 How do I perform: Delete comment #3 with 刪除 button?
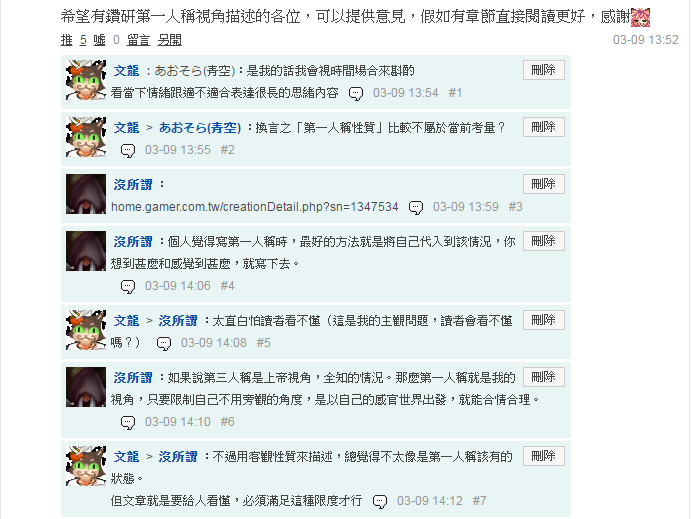pos(544,184)
